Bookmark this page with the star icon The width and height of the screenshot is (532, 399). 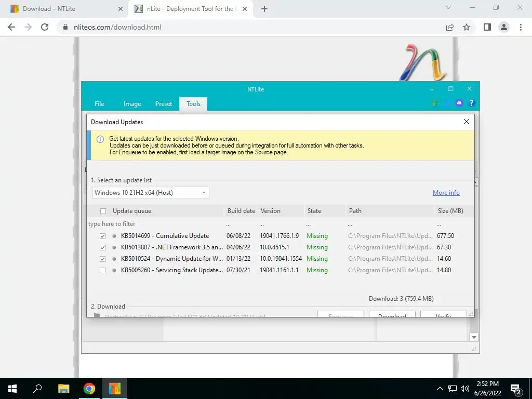click(x=467, y=27)
